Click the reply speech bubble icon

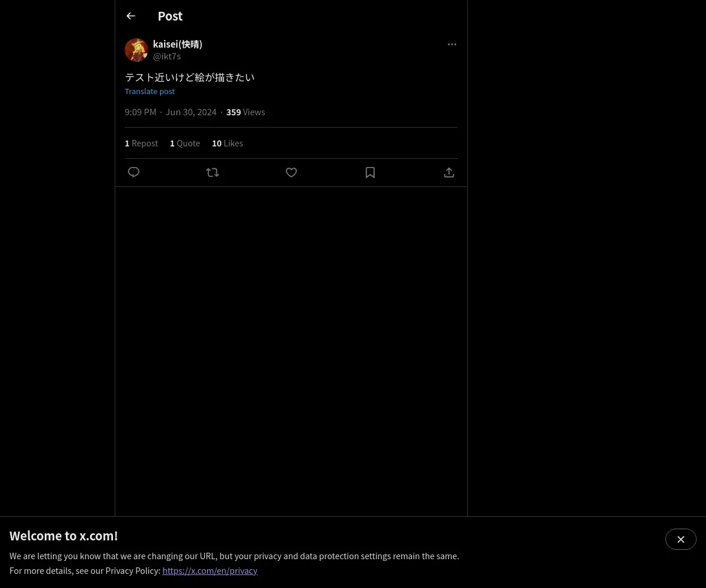tap(134, 172)
